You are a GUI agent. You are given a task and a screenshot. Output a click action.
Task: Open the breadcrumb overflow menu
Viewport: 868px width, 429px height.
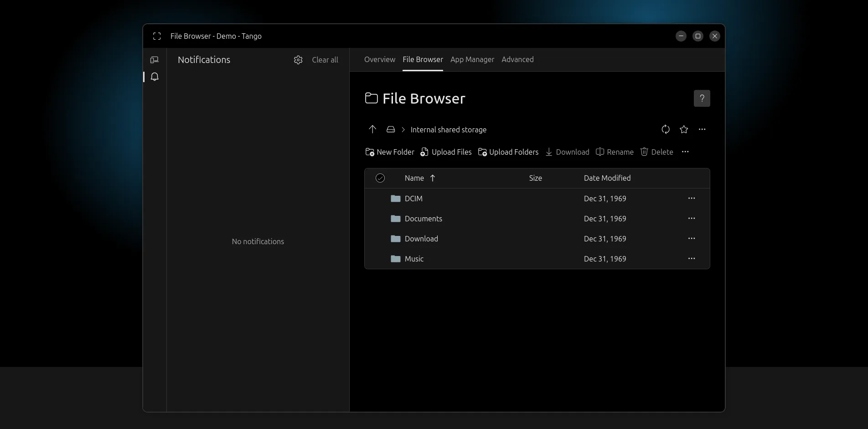point(702,129)
